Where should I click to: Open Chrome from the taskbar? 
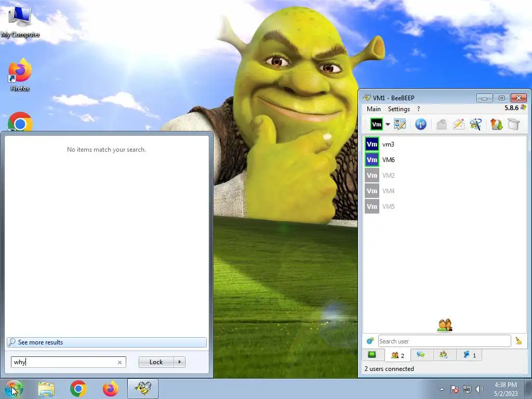click(78, 389)
